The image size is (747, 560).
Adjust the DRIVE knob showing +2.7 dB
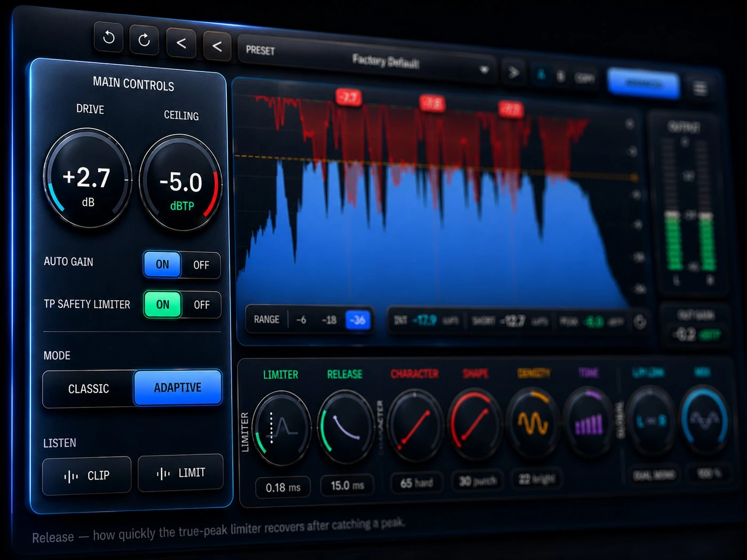88,179
